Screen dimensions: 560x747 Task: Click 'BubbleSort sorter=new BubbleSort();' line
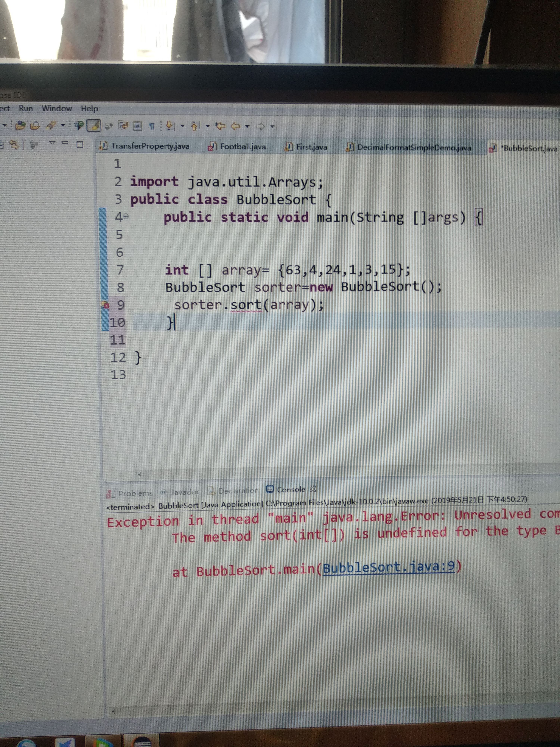(303, 287)
